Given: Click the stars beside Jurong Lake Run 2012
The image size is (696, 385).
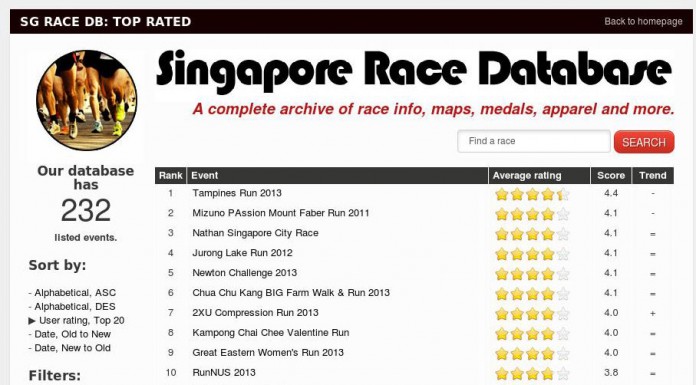Looking at the screenshot, I should tap(532, 254).
